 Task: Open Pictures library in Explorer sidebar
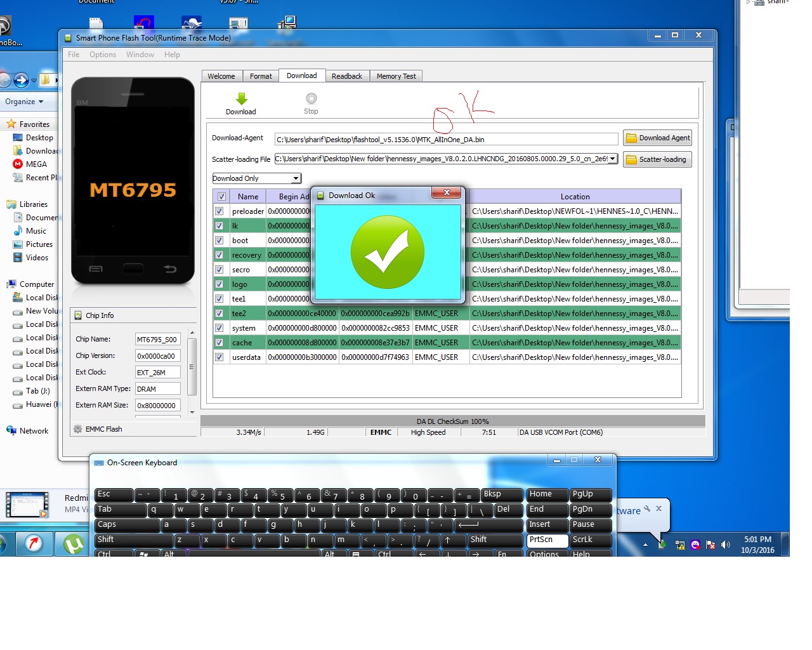[39, 244]
